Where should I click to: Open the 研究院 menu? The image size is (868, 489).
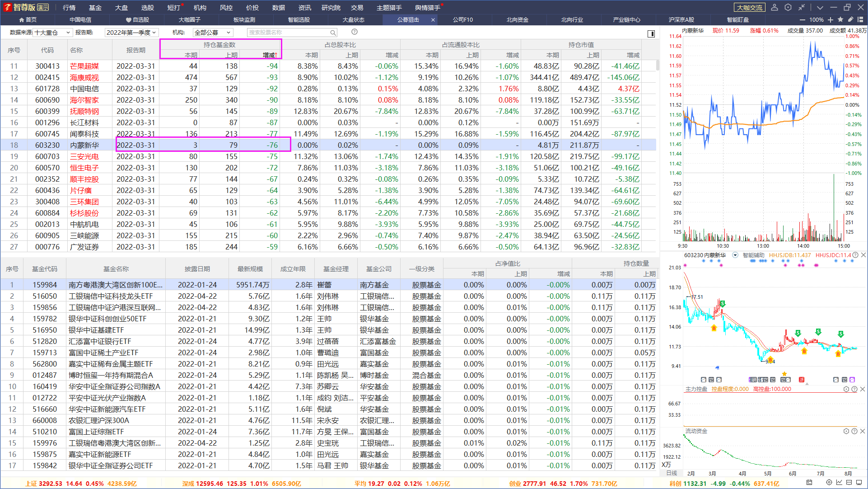(331, 7)
